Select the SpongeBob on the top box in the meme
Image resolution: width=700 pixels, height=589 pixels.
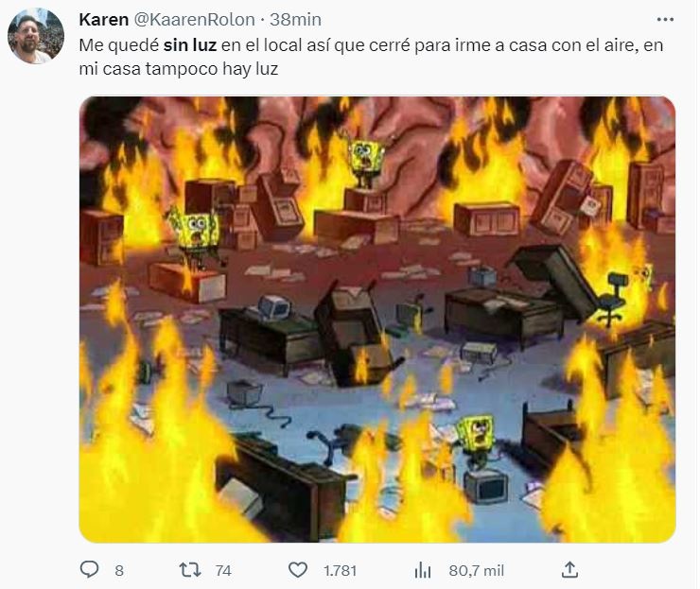(365, 161)
